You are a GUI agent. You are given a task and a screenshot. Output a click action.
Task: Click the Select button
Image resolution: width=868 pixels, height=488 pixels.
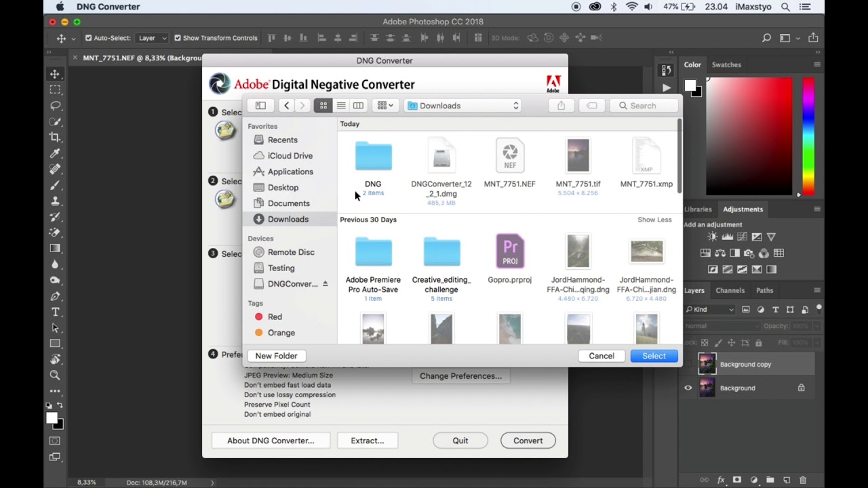click(654, 356)
